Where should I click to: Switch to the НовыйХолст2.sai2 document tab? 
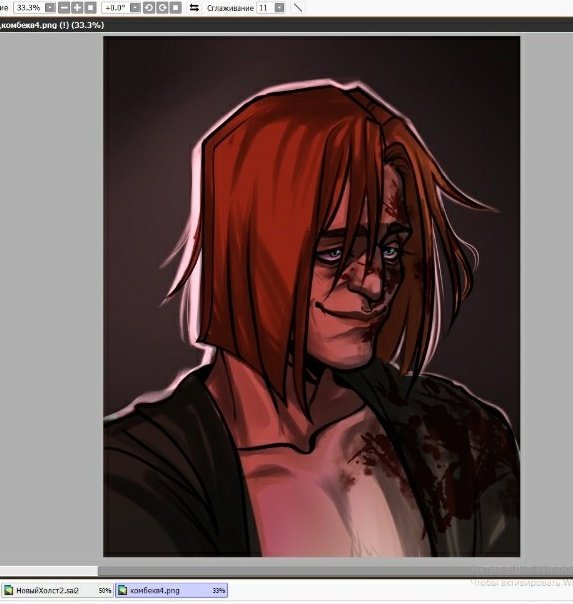coord(57,590)
